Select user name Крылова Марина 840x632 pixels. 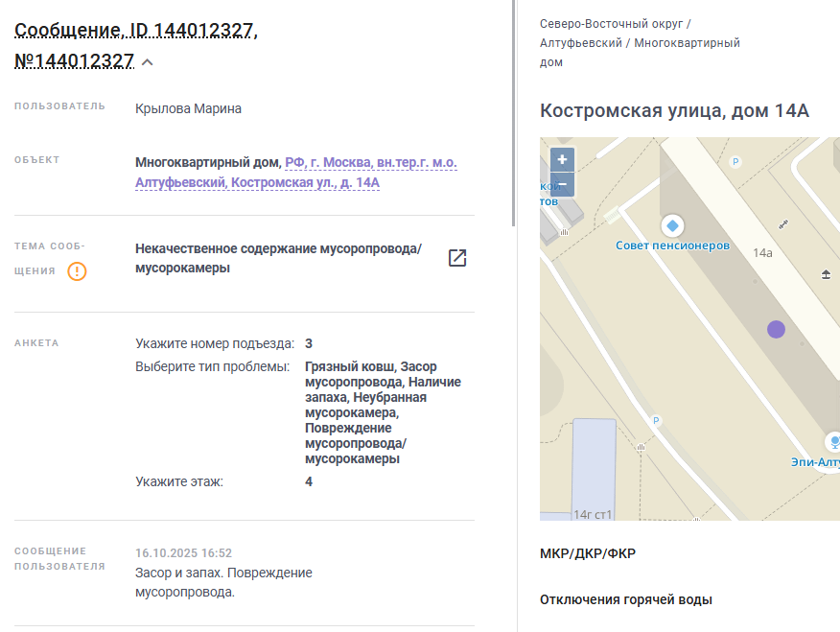(x=188, y=108)
